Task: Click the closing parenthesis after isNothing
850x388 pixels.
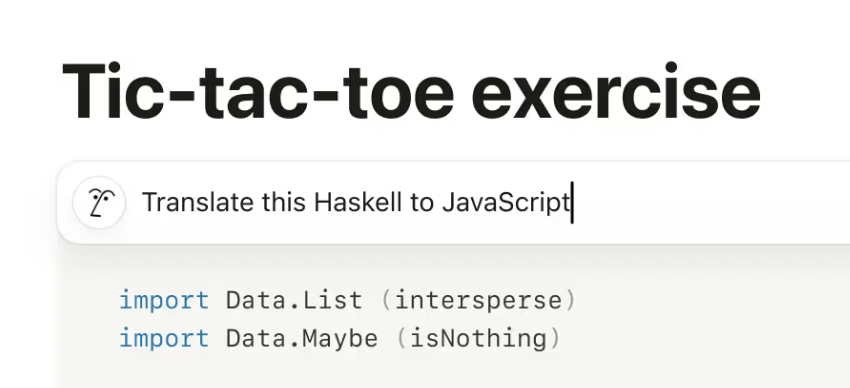Action: (x=555, y=339)
